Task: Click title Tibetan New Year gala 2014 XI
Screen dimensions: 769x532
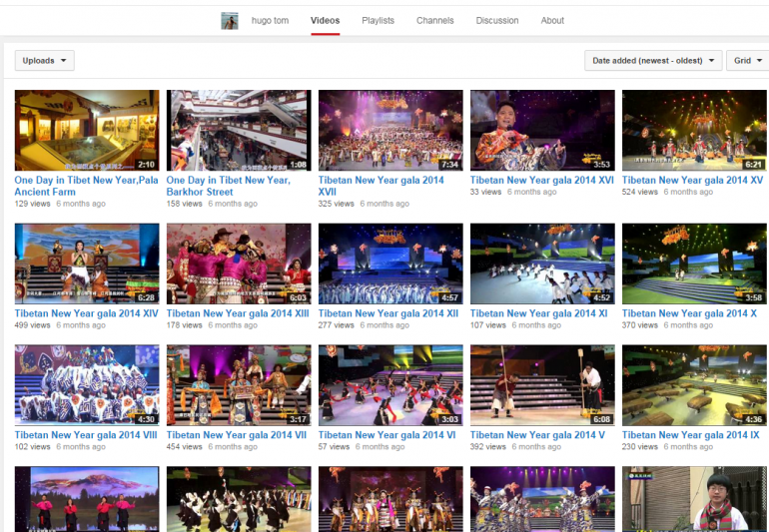Action: 538,313
